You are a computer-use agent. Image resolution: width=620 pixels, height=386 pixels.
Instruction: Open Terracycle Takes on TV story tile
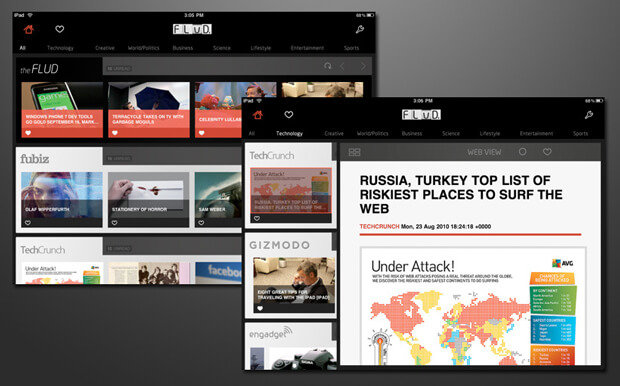pyautogui.click(x=149, y=110)
